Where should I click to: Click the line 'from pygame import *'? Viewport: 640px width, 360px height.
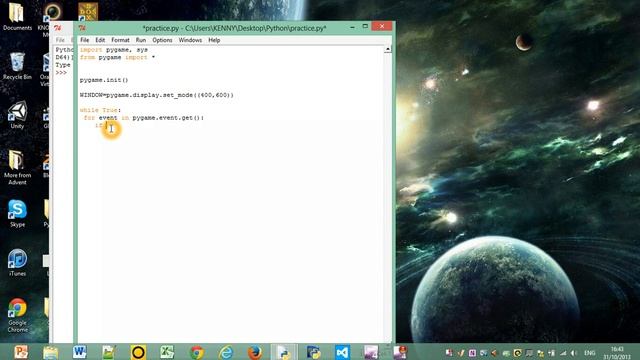[x=117, y=58]
